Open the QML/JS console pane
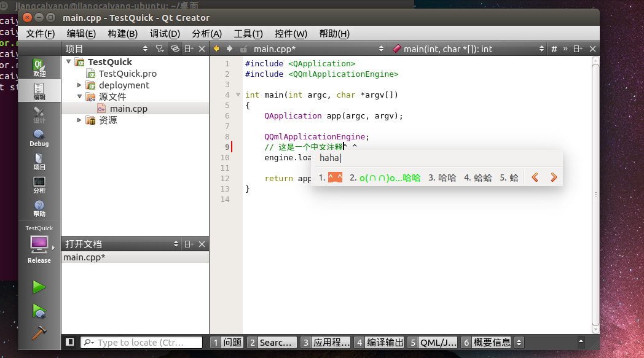Screen dimensions: 644x358 pos(433,343)
